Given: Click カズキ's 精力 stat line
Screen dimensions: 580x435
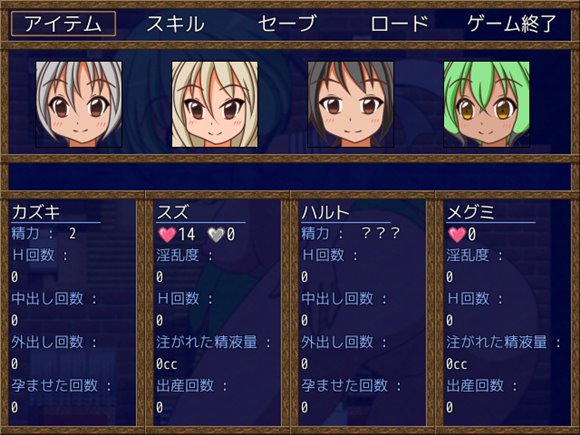Looking at the screenshot, I should (44, 234).
